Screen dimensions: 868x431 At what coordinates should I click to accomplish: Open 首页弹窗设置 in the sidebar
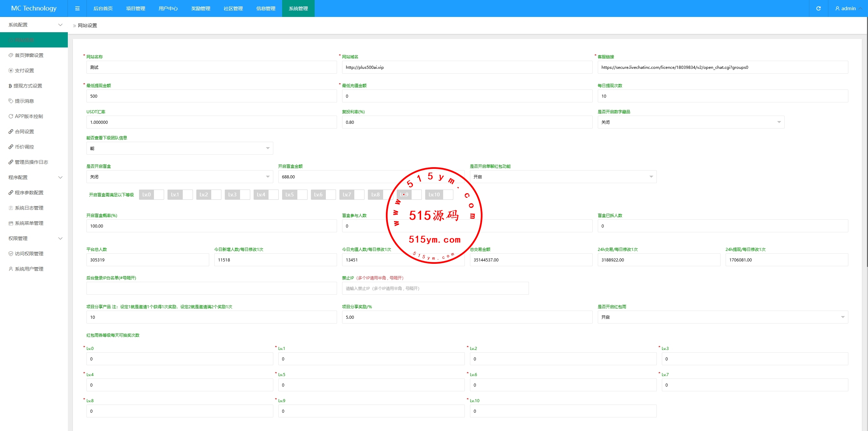tap(29, 55)
